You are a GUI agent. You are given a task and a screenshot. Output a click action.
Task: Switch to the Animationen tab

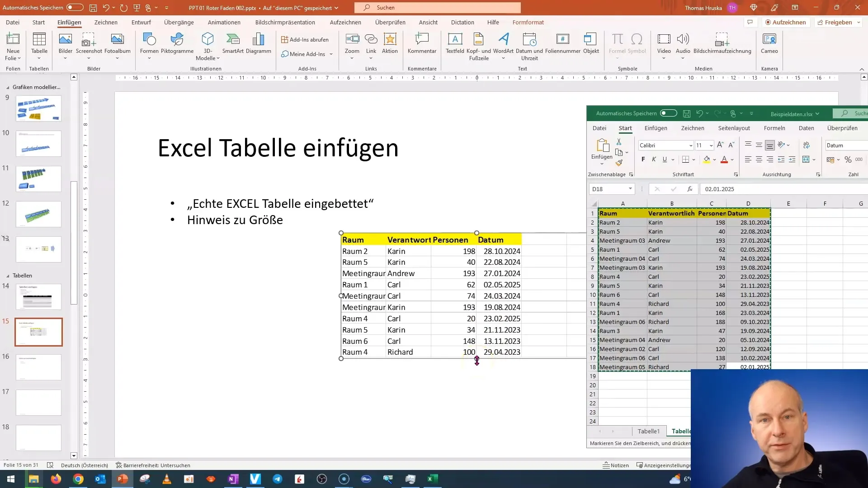click(x=224, y=22)
